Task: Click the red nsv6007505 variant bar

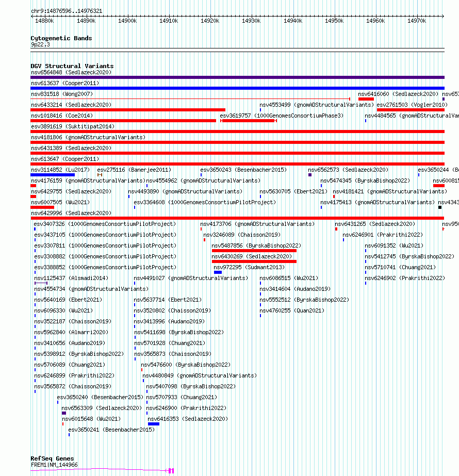Action: tap(42, 207)
